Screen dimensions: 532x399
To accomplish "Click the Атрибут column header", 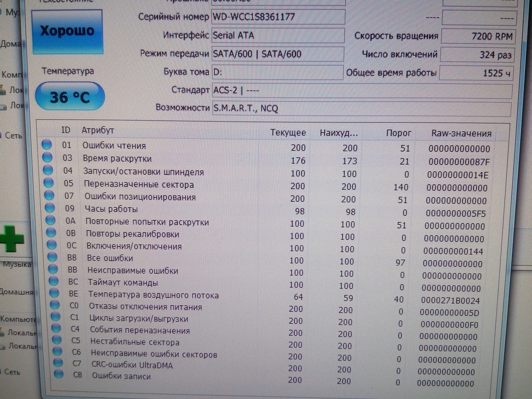I will [98, 130].
